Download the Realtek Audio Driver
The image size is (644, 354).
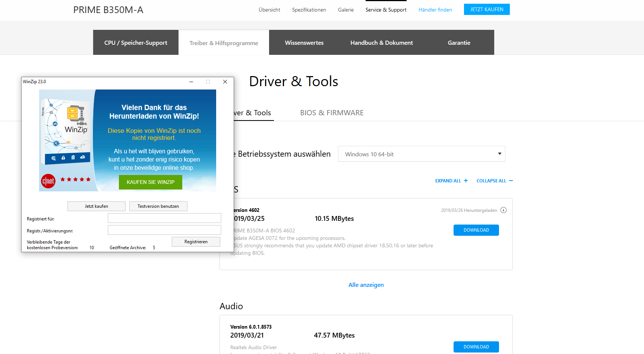tap(476, 347)
